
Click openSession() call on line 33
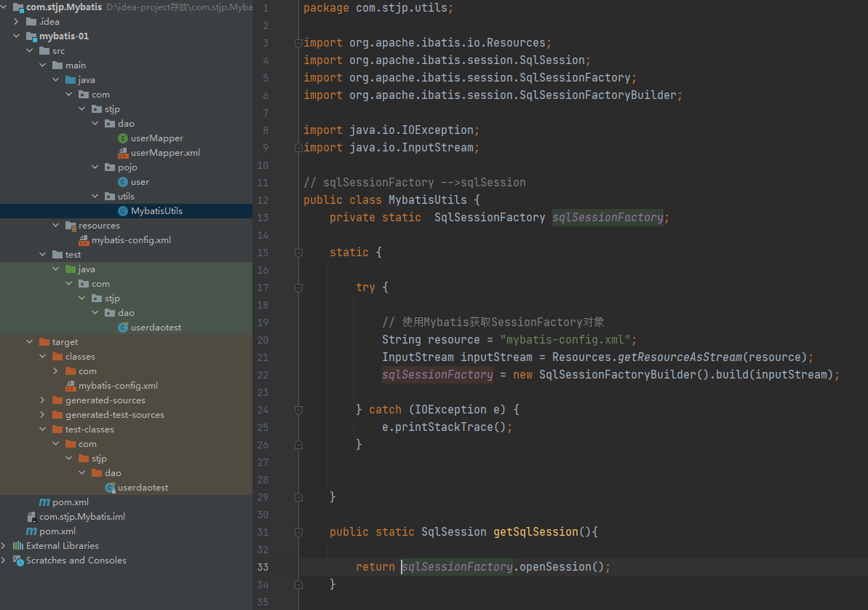[561, 567]
